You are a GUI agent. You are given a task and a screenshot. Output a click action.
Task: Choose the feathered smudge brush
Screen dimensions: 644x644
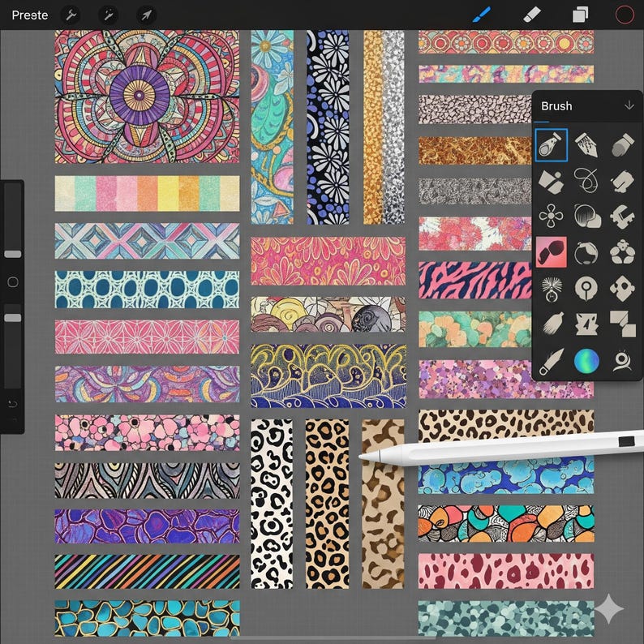click(x=551, y=324)
